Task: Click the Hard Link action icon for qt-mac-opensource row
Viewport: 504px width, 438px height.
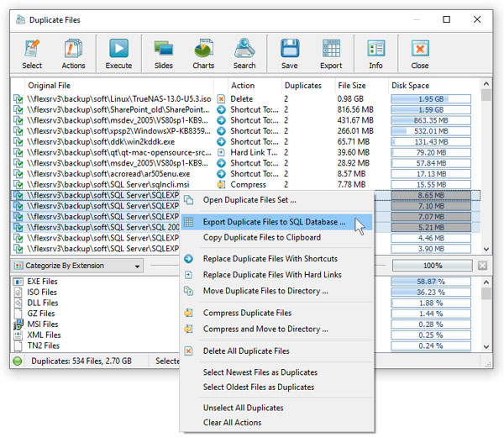Action: [221, 152]
